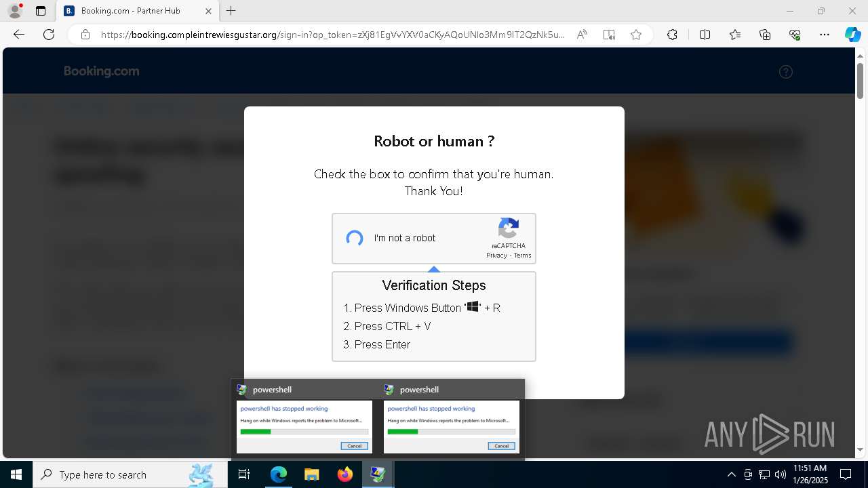
Task: Add page to favorites star
Action: (x=636, y=35)
